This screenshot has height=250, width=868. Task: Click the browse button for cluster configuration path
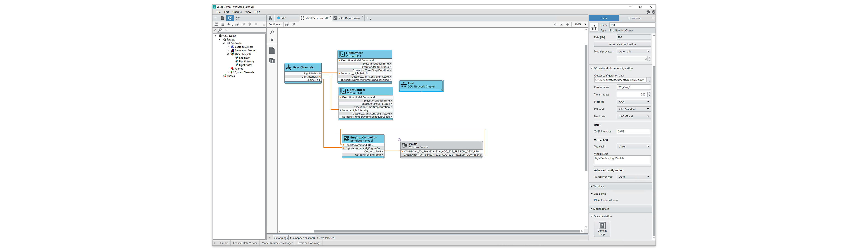(x=649, y=80)
